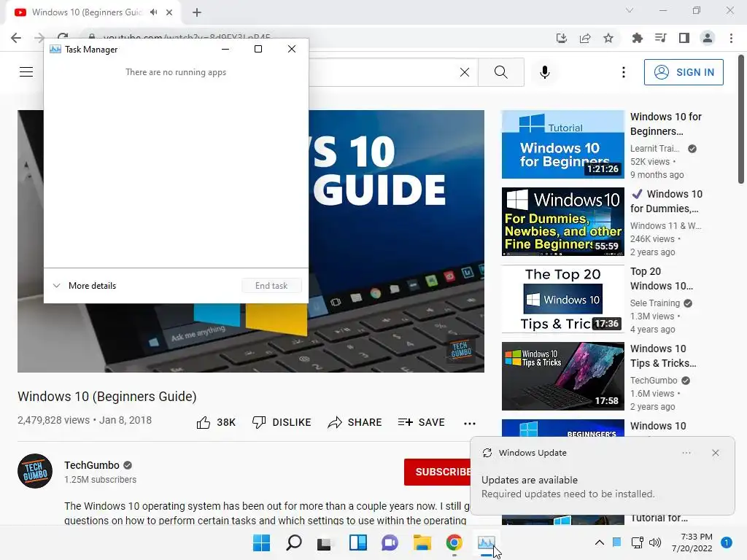Open Chat app from taskbar

[390, 542]
